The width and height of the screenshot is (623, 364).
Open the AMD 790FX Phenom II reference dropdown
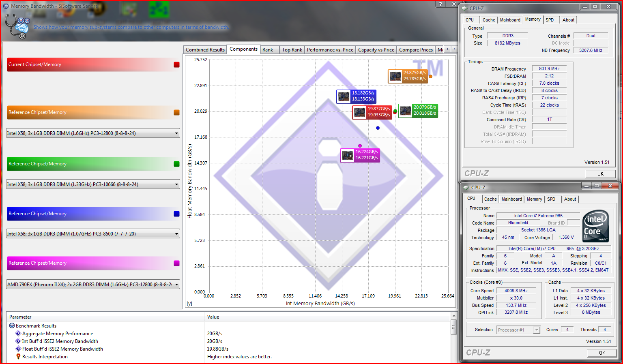(93, 285)
